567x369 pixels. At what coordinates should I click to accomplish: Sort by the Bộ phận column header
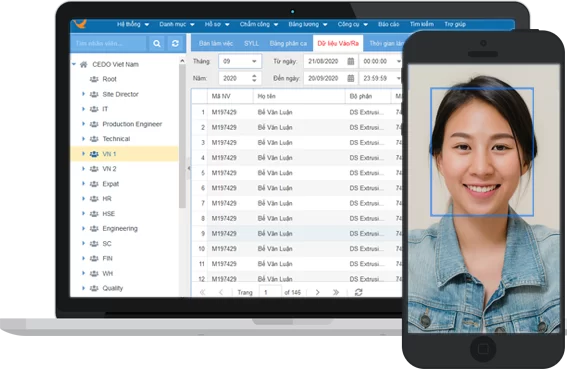[x=368, y=96]
